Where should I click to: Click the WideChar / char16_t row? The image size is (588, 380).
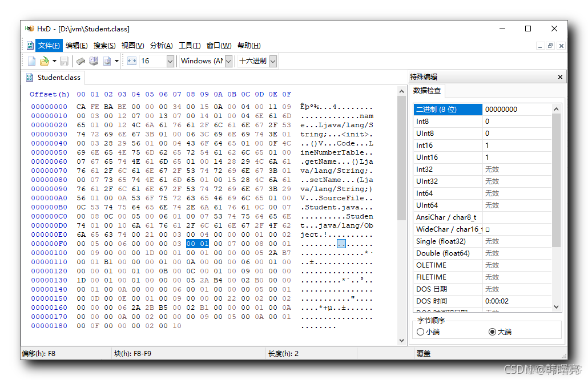click(x=482, y=229)
